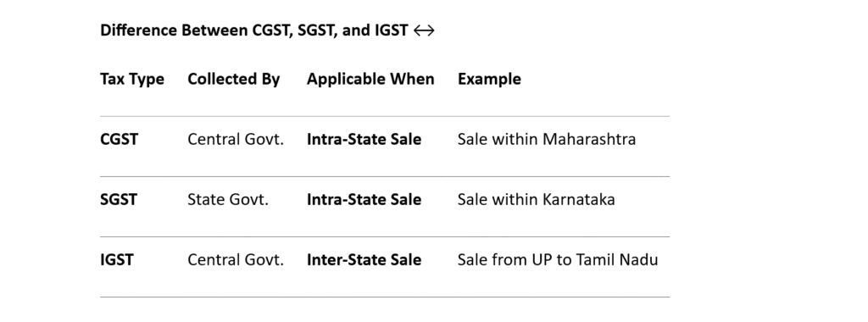The width and height of the screenshot is (868, 322).
Task: Click Sale within Maharashtra example
Action: 547,140
